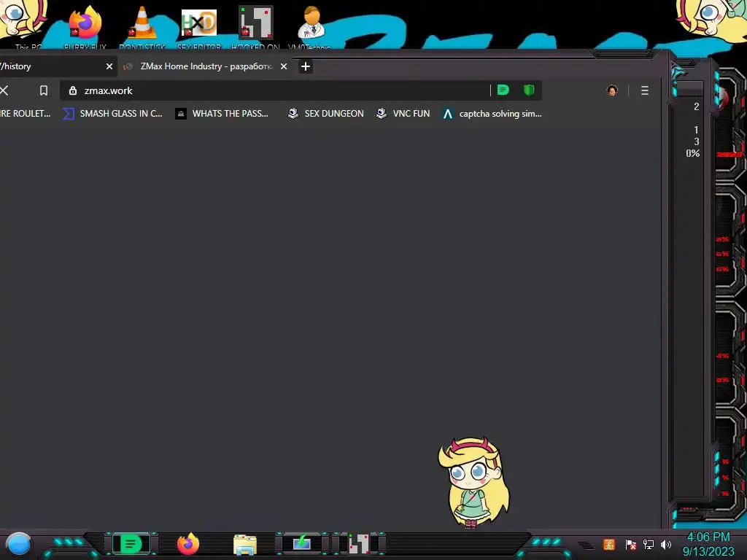
Task: Click the Star Butterfly desktop mascot
Action: pos(473,482)
